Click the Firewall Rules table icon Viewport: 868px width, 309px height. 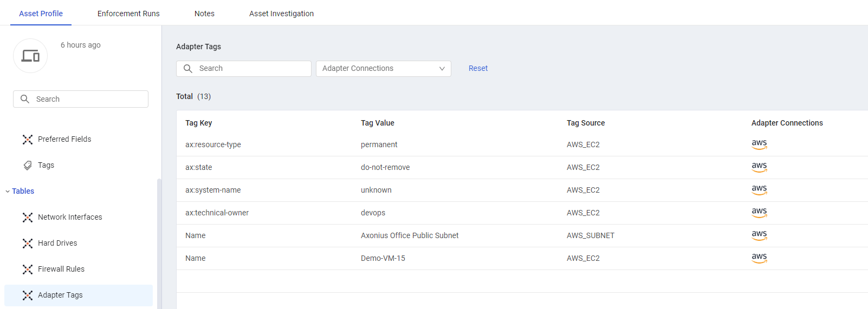tap(28, 269)
